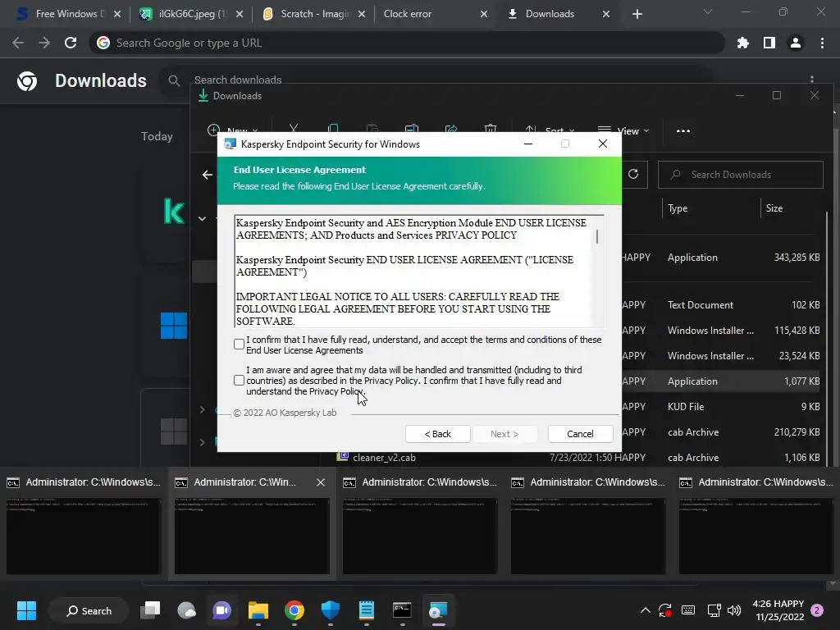Open the New menu in File Explorer
This screenshot has height=630, width=840.
(232, 130)
